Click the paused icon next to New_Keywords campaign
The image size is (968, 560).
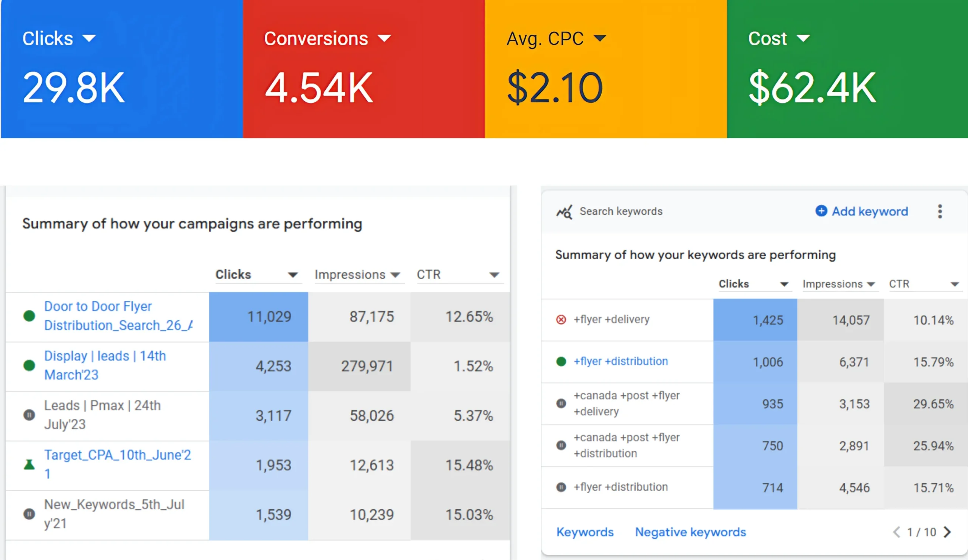tap(29, 514)
